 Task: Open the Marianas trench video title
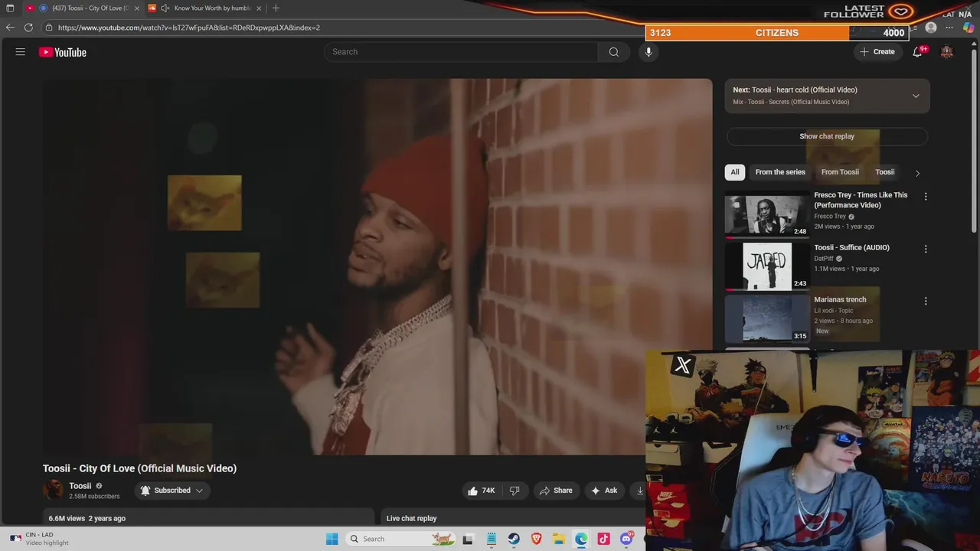(x=840, y=300)
